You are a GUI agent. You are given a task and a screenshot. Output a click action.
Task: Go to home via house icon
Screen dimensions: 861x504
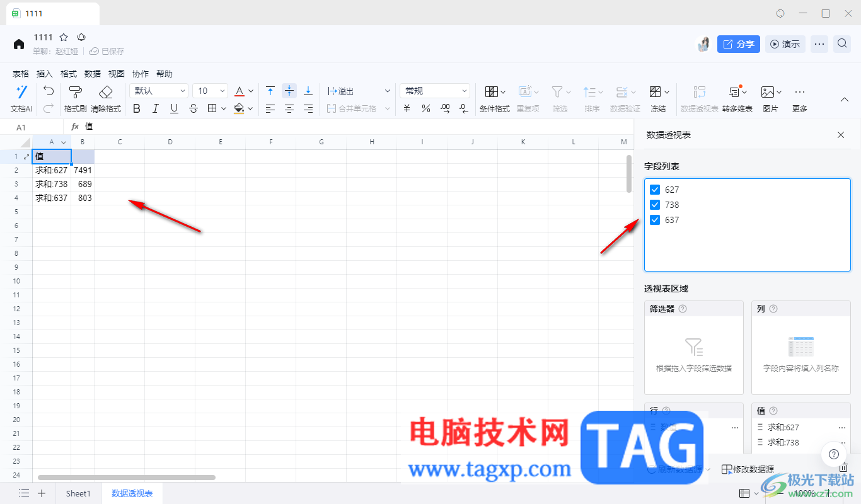point(19,44)
